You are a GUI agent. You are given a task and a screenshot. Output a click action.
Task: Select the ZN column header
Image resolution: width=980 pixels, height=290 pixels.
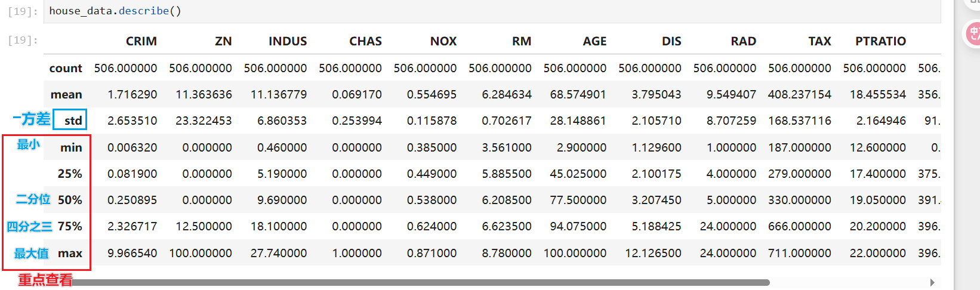coord(223,41)
